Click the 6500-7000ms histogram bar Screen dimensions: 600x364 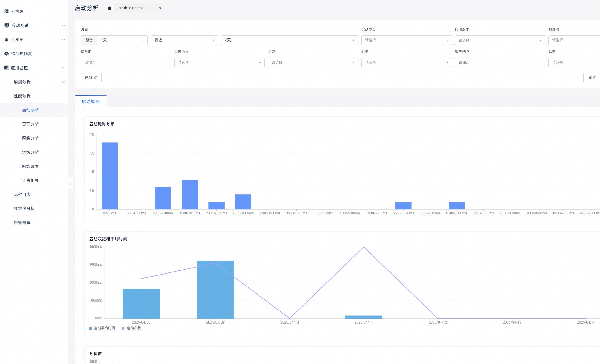457,205
